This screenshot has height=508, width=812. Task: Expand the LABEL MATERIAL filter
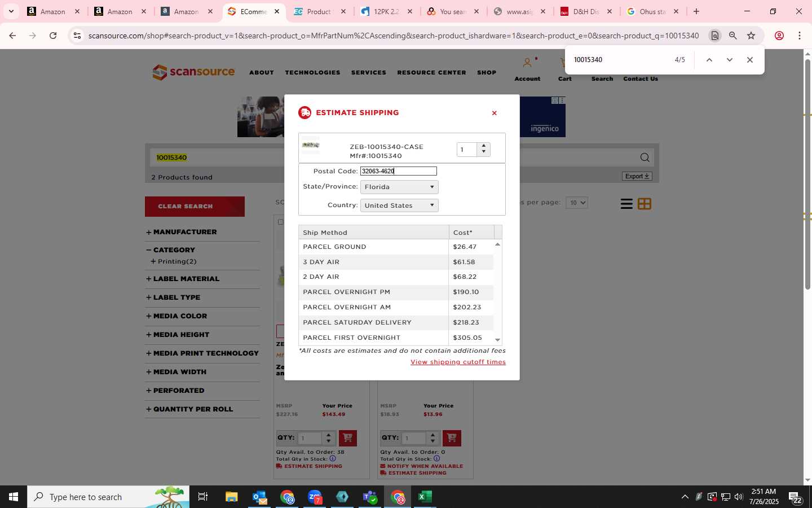tap(183, 279)
